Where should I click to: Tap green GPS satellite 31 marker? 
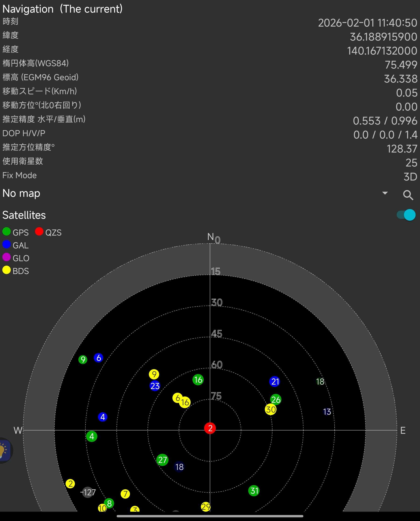click(x=254, y=490)
